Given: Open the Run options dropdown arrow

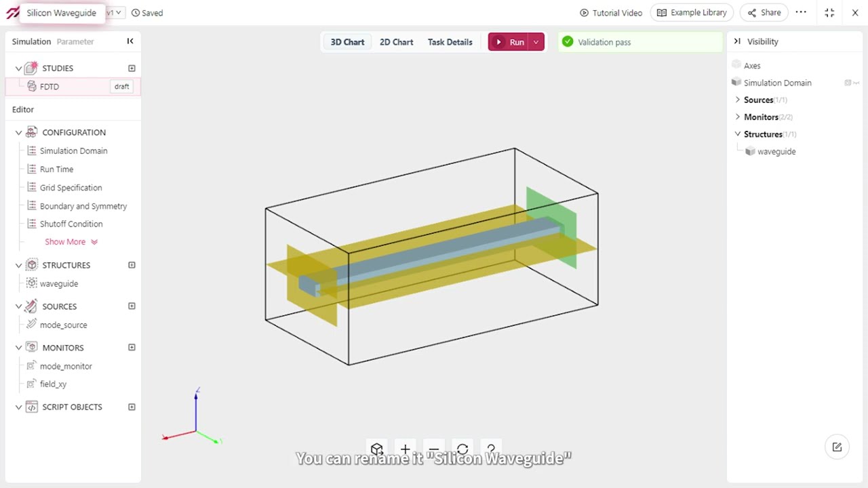Looking at the screenshot, I should pyautogui.click(x=536, y=42).
